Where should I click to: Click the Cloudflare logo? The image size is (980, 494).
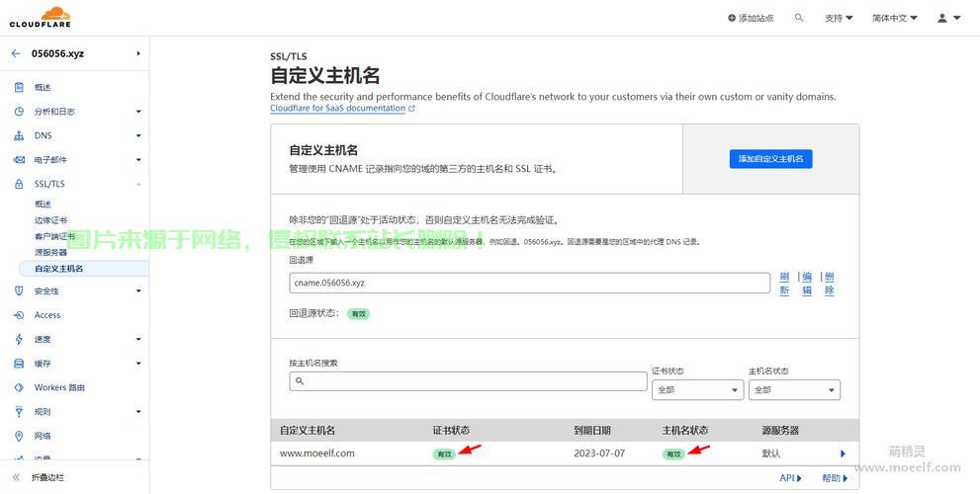pyautogui.click(x=40, y=17)
